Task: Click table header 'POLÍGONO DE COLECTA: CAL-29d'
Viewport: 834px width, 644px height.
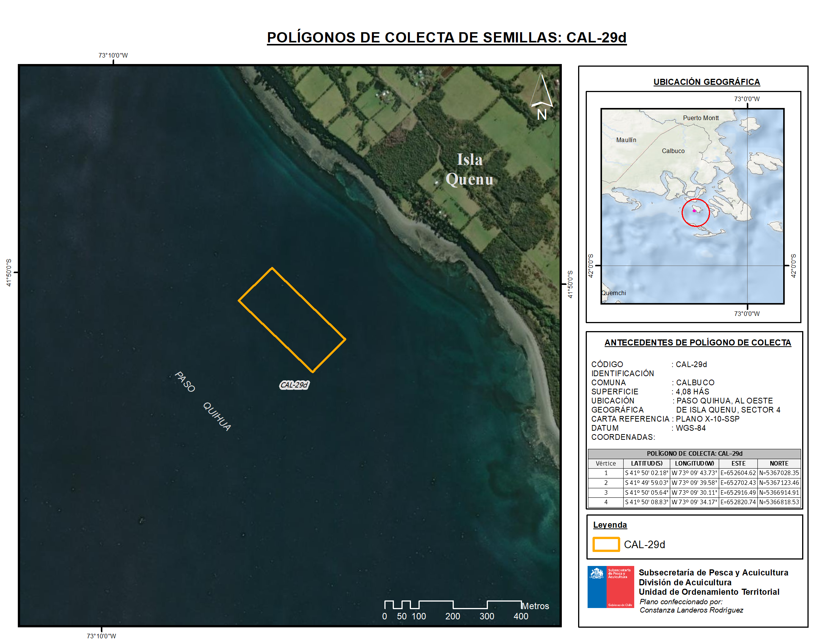Action: click(x=694, y=453)
